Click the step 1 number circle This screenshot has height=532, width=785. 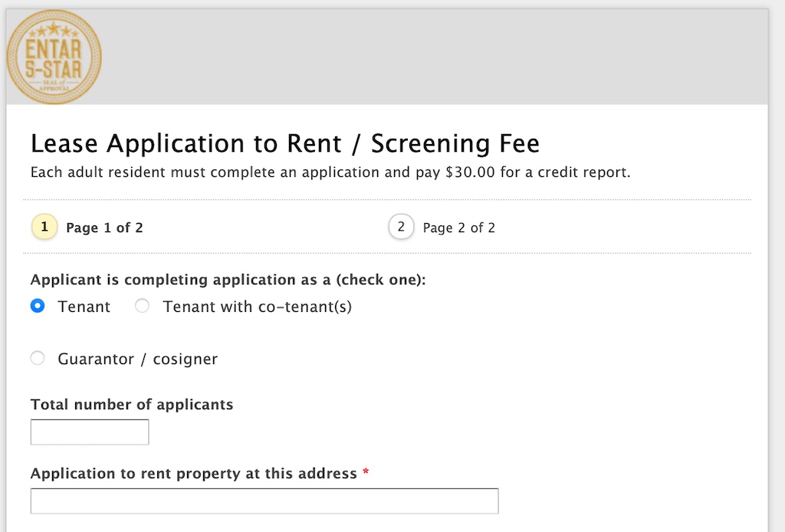pos(44,227)
